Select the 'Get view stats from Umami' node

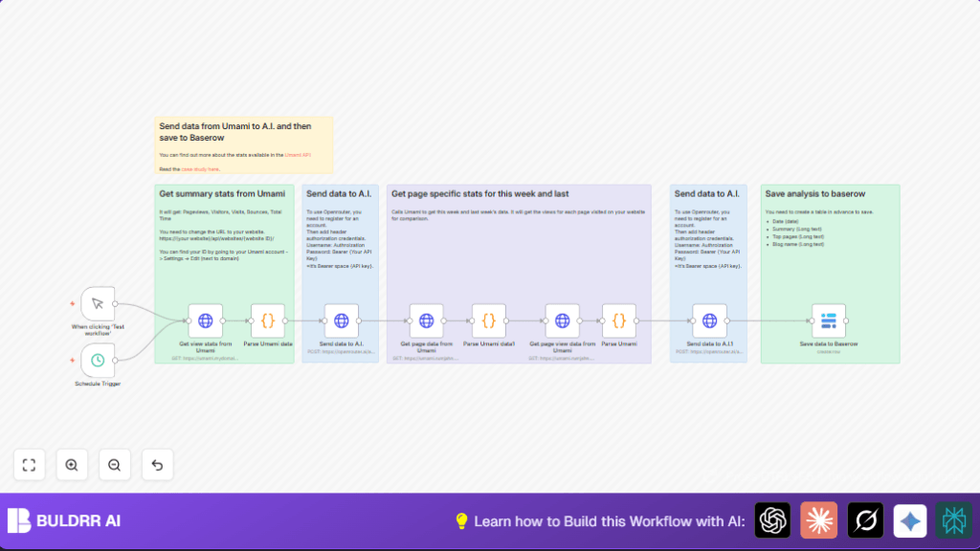point(206,321)
